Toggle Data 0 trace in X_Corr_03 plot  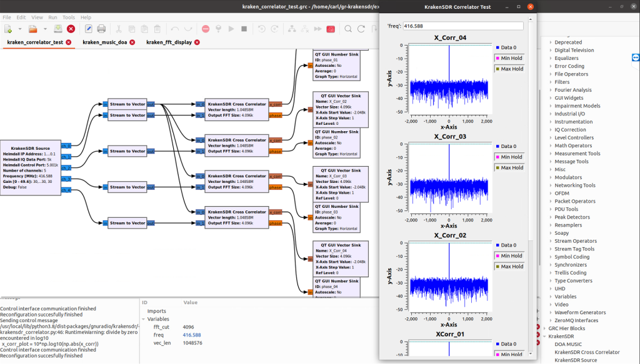(x=506, y=146)
